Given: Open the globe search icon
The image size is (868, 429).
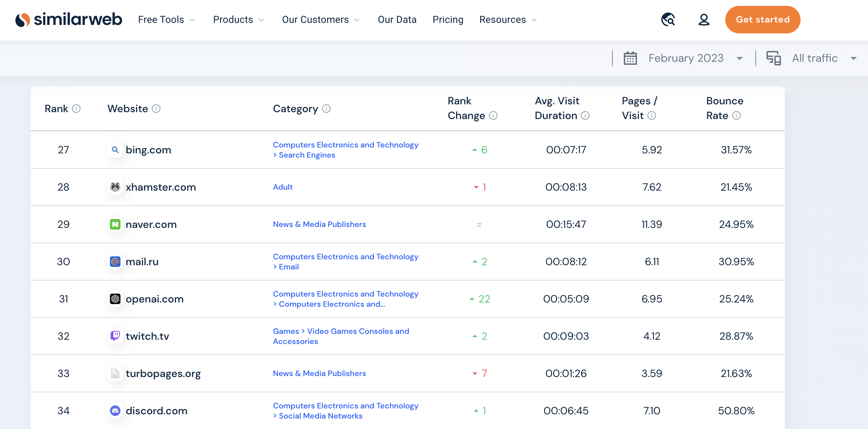Looking at the screenshot, I should (668, 20).
